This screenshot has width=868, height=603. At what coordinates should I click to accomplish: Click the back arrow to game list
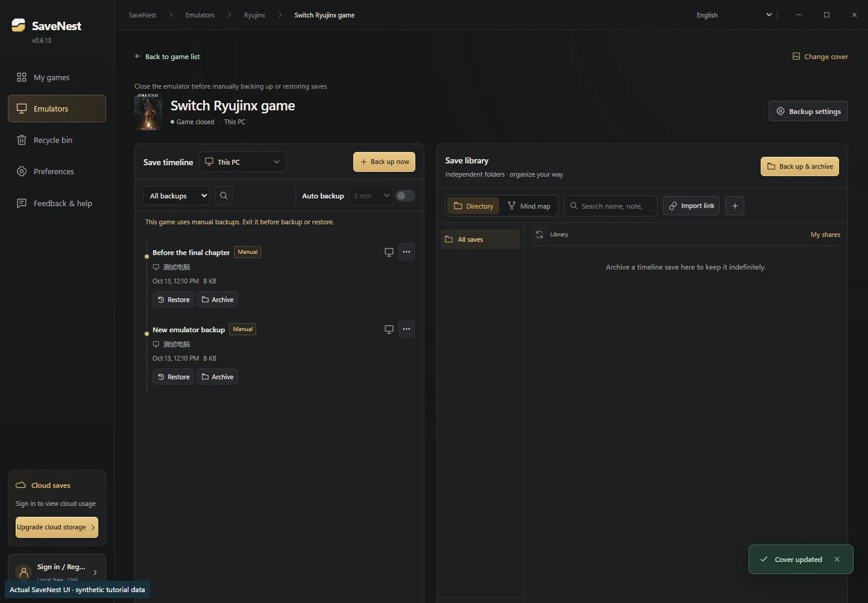tap(137, 57)
